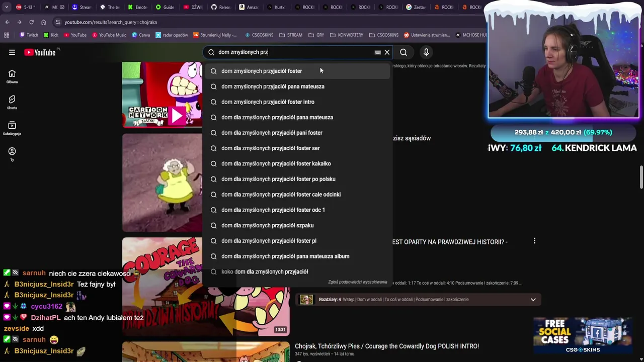Click the browser back arrow

click(x=7, y=22)
